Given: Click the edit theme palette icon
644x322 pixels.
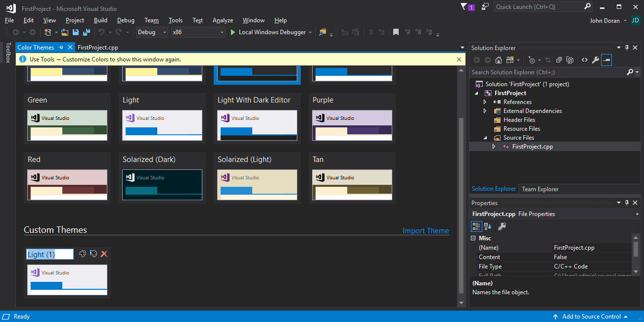Looking at the screenshot, I should (83, 254).
